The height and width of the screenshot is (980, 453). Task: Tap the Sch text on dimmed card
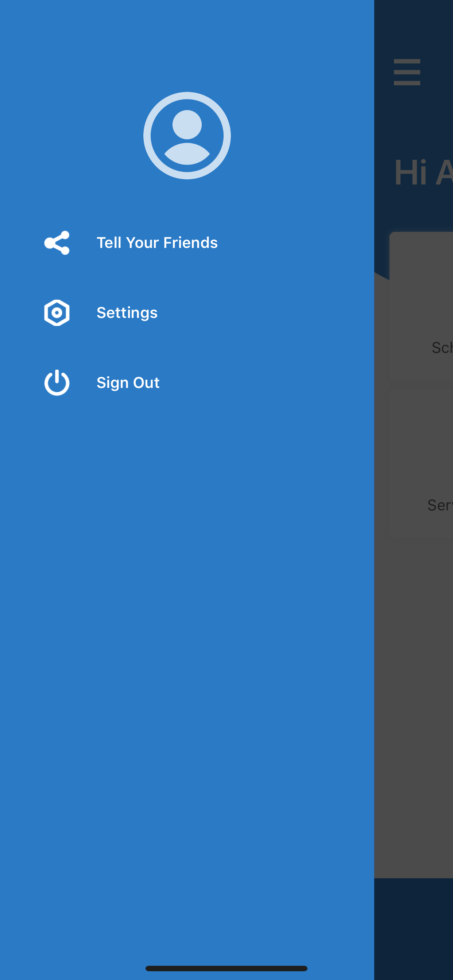coord(442,348)
